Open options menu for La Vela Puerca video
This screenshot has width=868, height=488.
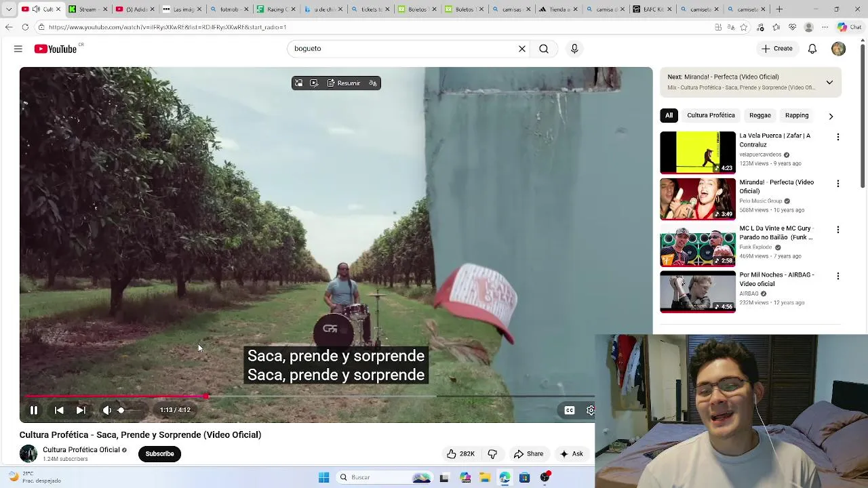pyautogui.click(x=838, y=137)
